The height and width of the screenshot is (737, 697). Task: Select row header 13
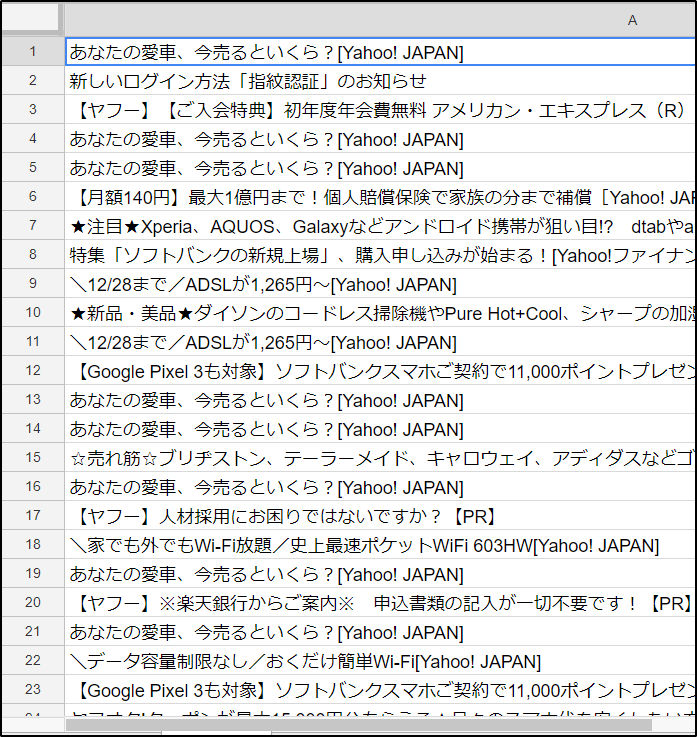33,400
